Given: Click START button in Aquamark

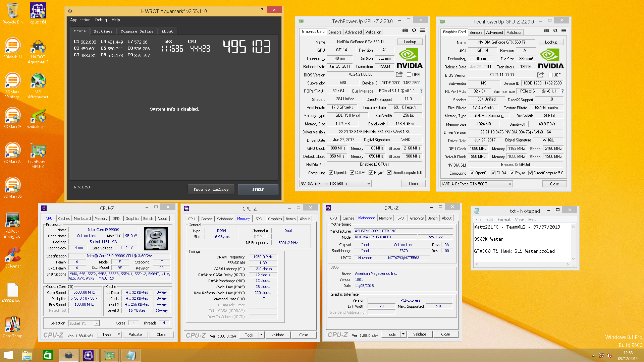Looking at the screenshot, I should coord(258,189).
